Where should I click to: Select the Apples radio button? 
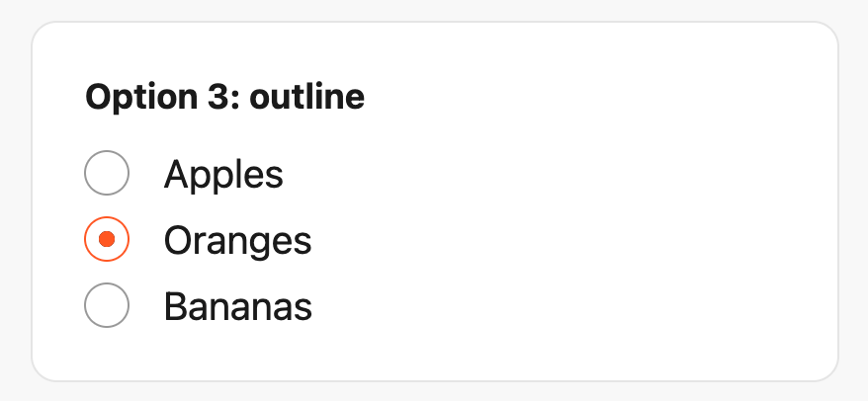107,174
